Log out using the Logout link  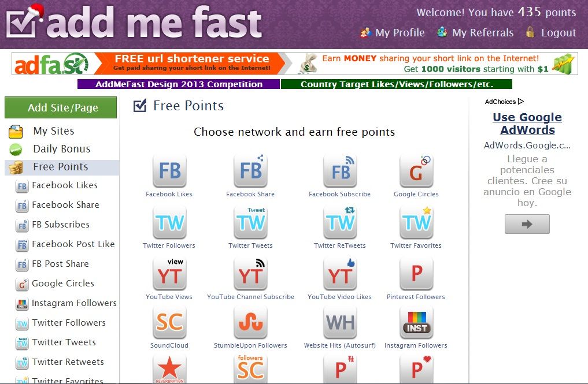click(x=559, y=33)
